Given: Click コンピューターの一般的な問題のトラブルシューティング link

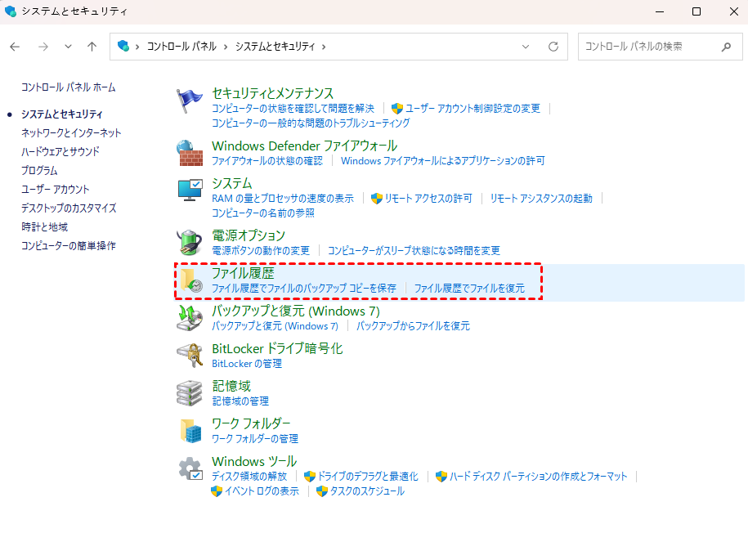Looking at the screenshot, I should (x=311, y=123).
